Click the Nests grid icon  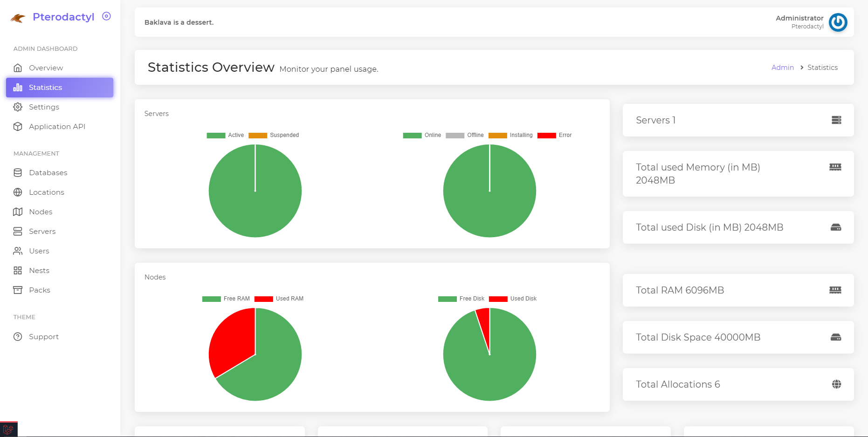(x=18, y=271)
